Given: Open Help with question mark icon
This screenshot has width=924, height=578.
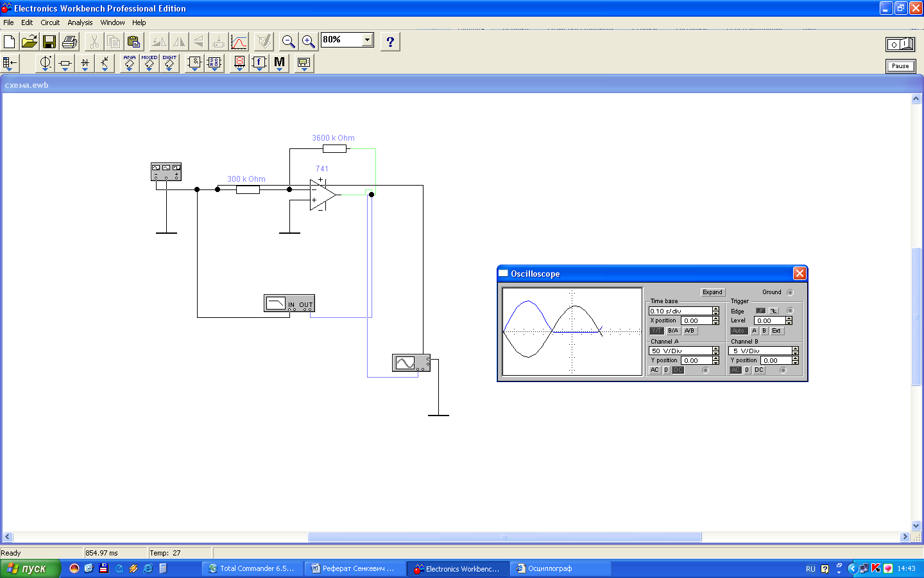Looking at the screenshot, I should tap(390, 42).
